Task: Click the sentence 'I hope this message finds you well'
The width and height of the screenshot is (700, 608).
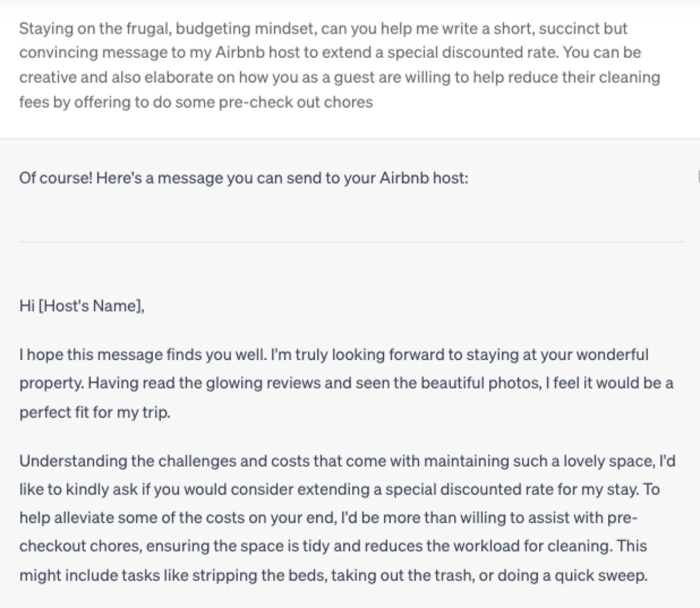Action: (143, 355)
